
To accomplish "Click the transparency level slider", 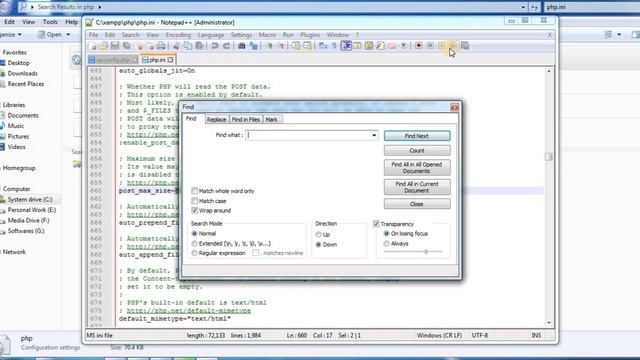I will (x=426, y=252).
